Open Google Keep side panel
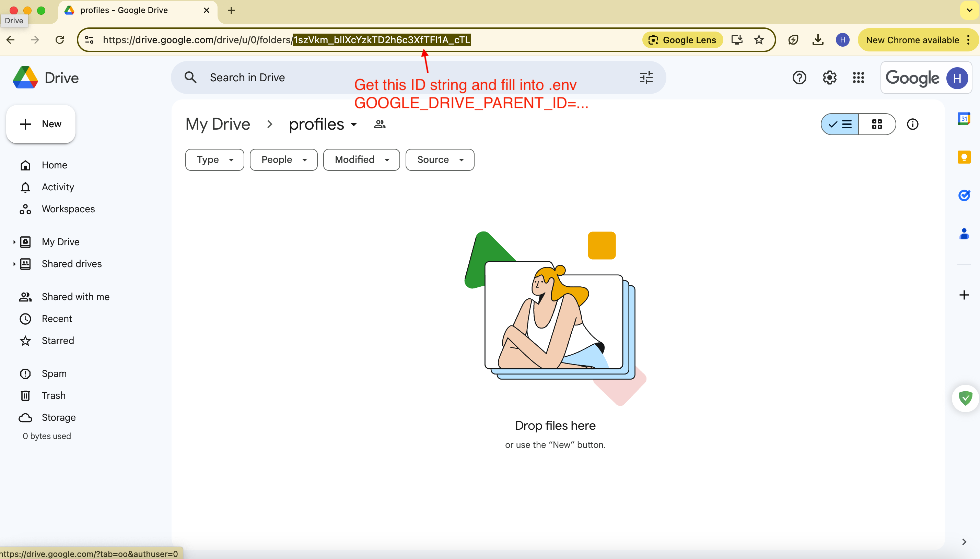The image size is (980, 559). point(964,157)
